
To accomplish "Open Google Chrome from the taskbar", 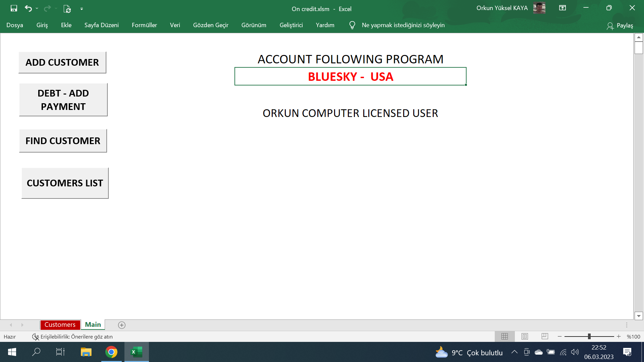I will [x=111, y=352].
